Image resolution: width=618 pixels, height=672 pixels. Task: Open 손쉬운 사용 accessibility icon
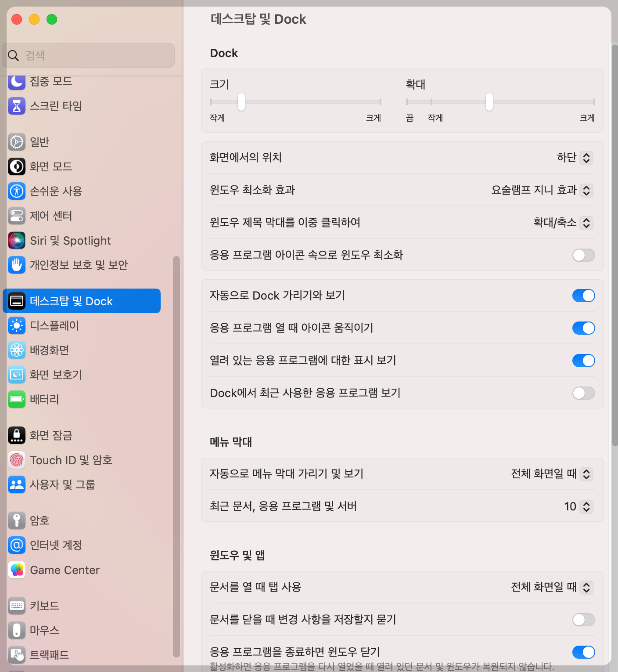17,191
